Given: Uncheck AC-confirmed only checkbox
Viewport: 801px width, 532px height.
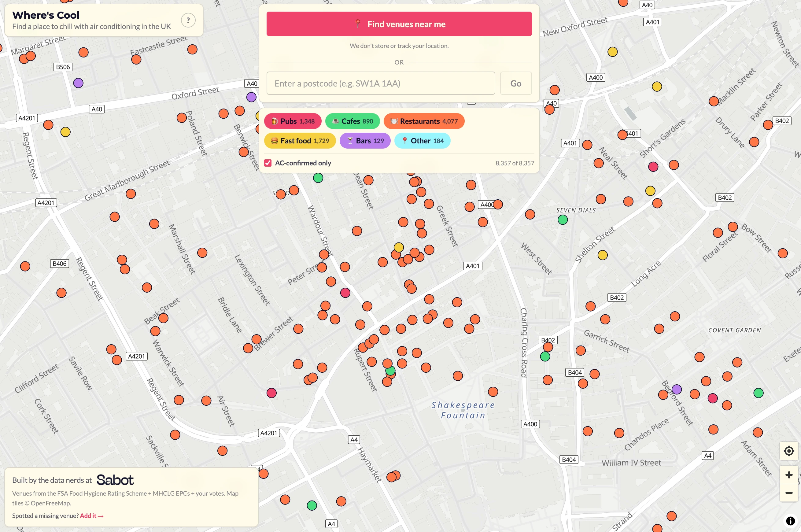Looking at the screenshot, I should point(268,163).
